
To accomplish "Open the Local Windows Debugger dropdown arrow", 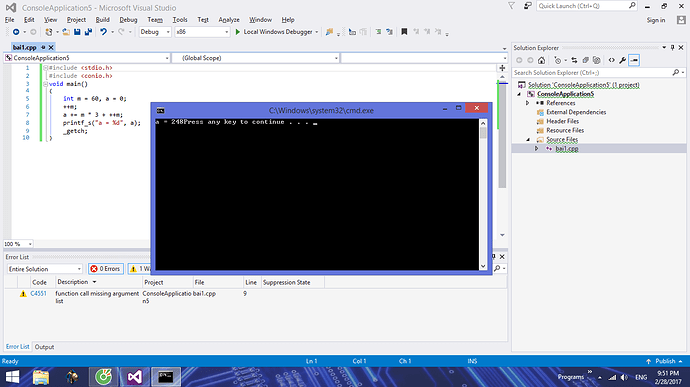I will 316,32.
